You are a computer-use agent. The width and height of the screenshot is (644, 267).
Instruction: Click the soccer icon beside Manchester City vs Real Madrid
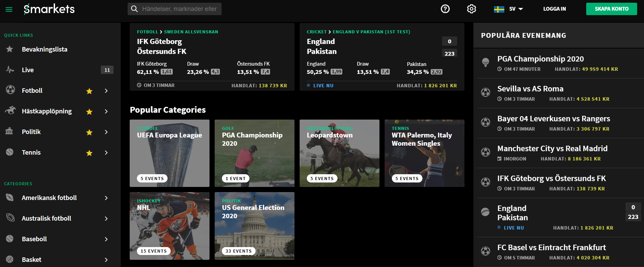coord(485,152)
